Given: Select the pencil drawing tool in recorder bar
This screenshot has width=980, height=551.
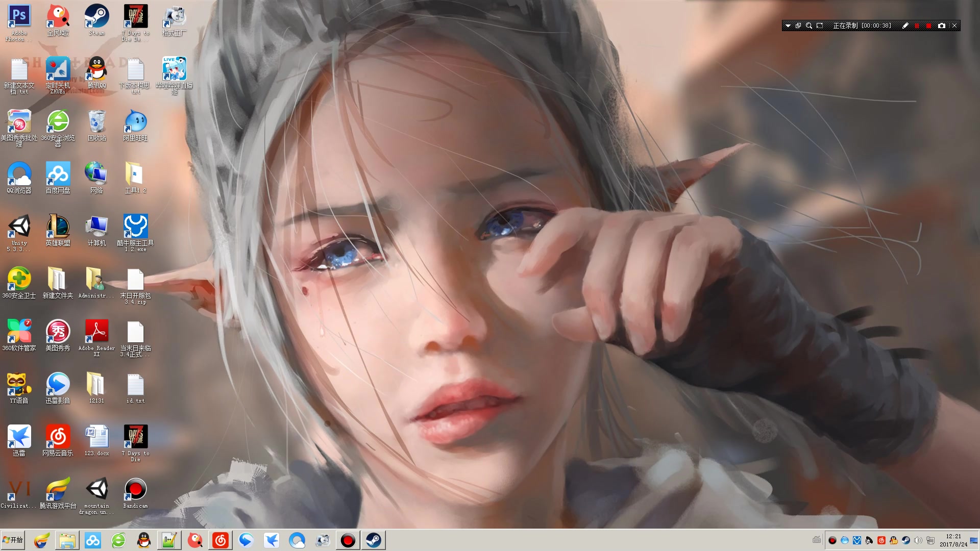Looking at the screenshot, I should [905, 26].
